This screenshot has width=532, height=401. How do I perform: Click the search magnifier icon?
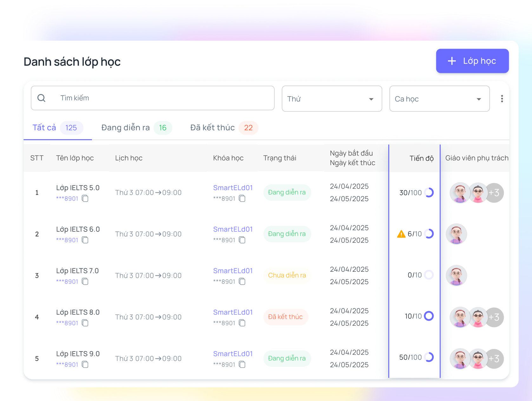42,98
